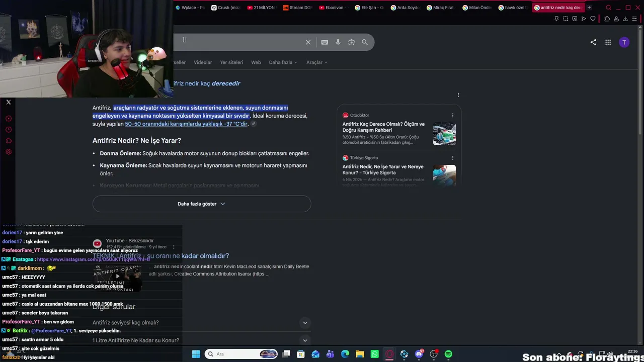
Task: Click into the Google search input field
Action: pos(239,42)
